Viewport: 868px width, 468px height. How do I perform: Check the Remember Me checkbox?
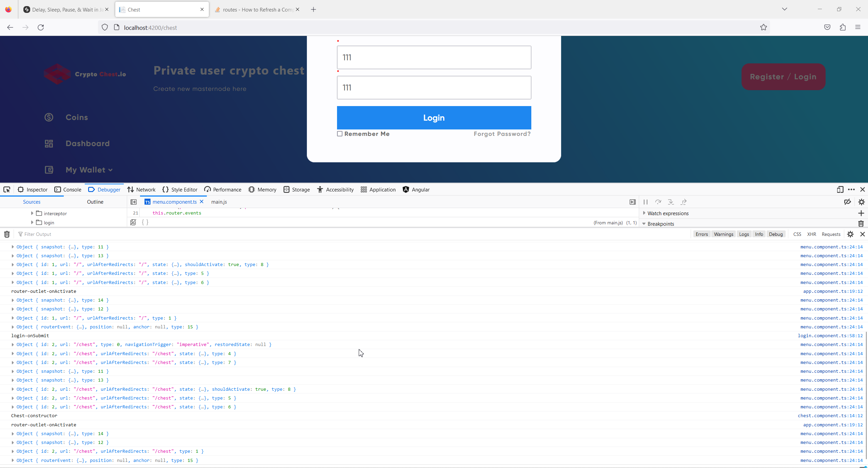point(340,134)
